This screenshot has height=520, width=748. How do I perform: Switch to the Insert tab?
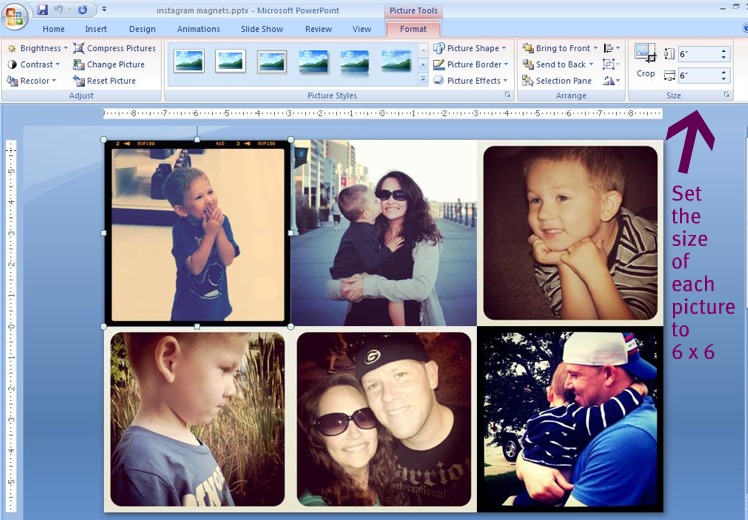click(x=96, y=29)
